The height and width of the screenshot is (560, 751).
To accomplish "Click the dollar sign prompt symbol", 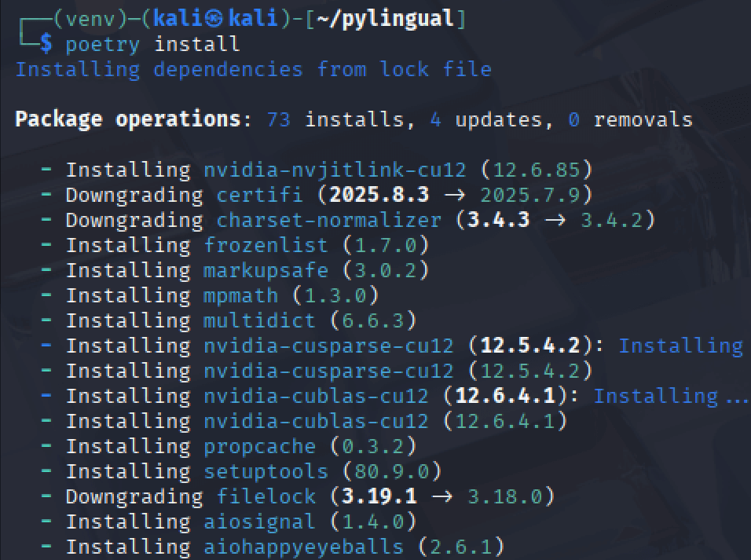I will 46,44.
